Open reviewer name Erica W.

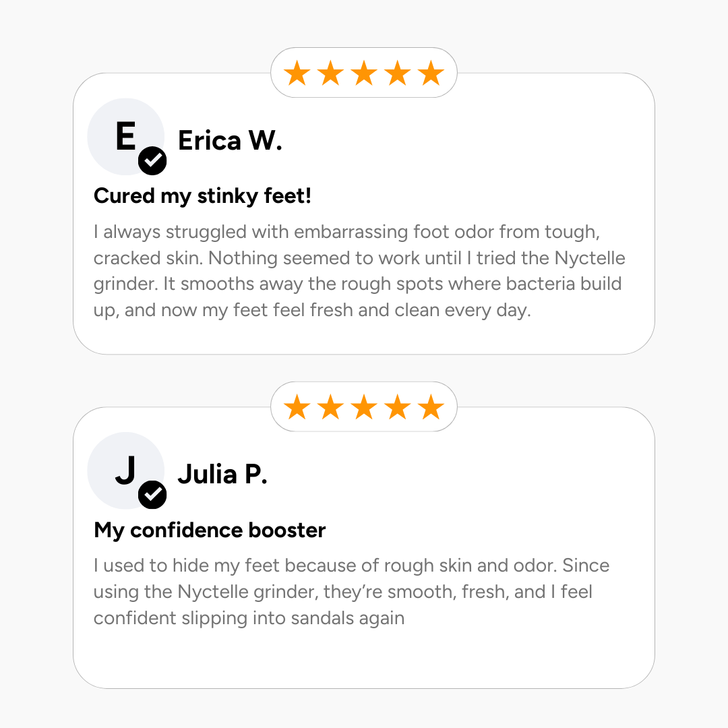[230, 141]
